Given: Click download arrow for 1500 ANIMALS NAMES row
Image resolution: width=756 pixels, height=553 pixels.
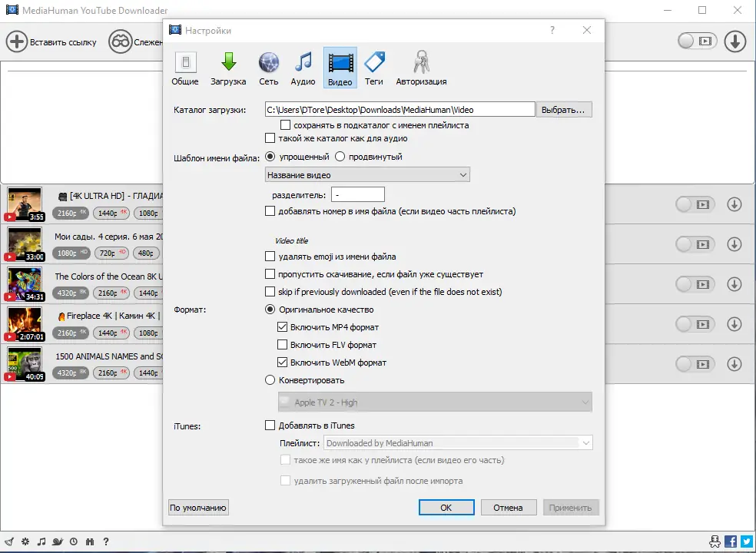Looking at the screenshot, I should pyautogui.click(x=734, y=364).
